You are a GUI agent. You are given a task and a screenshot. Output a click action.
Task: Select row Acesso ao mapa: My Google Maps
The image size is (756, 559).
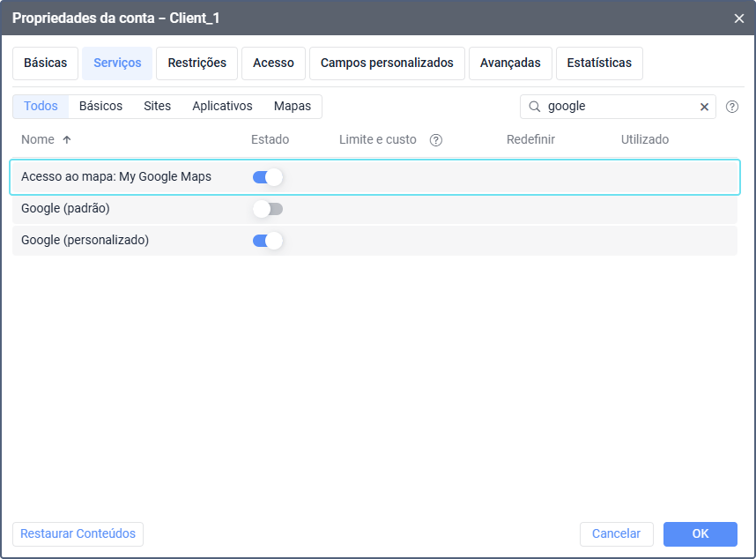(x=374, y=177)
